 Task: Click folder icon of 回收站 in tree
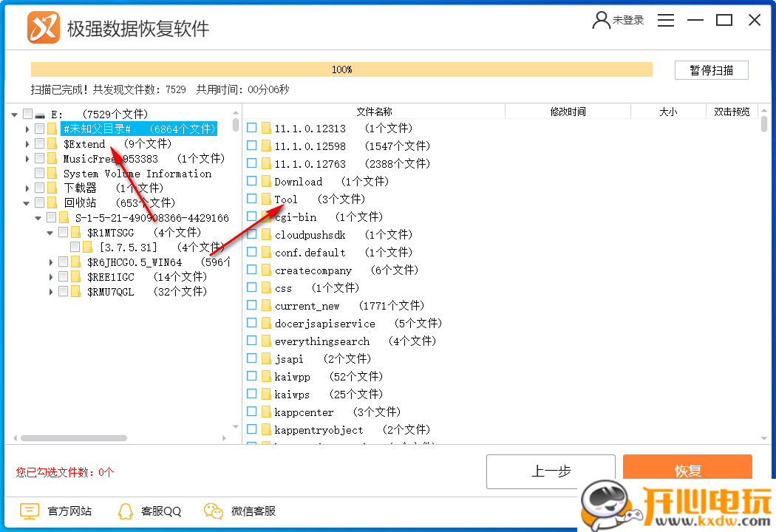52,202
